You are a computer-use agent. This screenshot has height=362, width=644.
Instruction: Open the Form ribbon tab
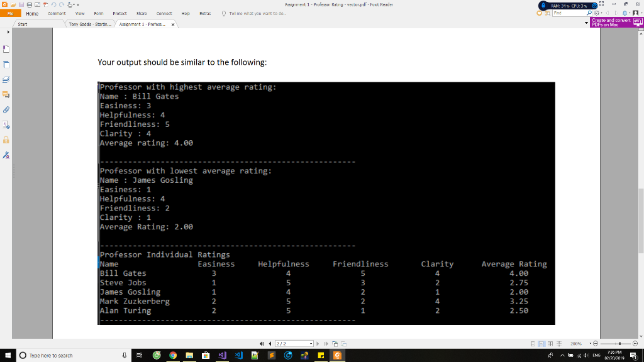point(99,14)
